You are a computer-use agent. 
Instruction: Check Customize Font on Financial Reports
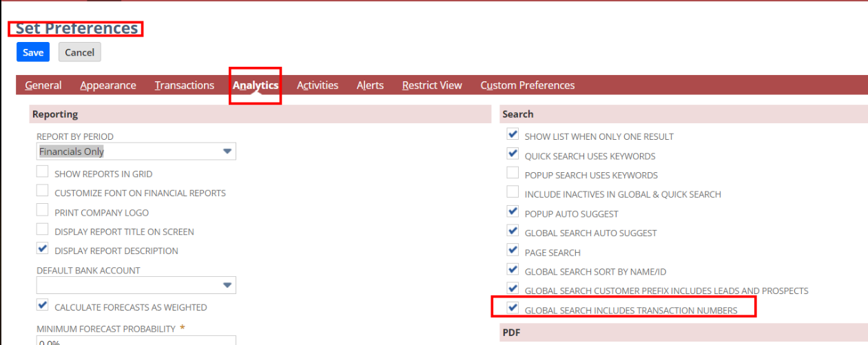coord(43,192)
